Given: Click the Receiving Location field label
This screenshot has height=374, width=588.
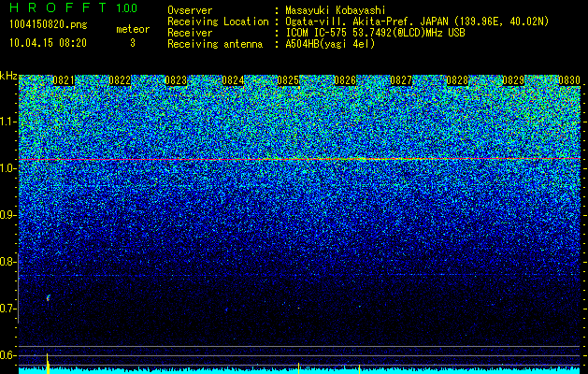Looking at the screenshot, I should (x=218, y=22).
